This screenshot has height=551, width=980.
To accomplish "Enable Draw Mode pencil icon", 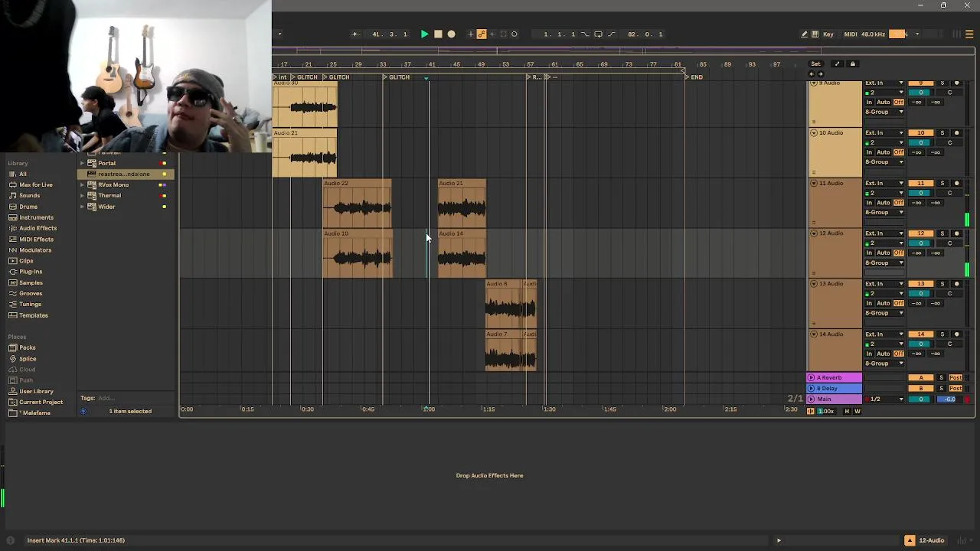I will [804, 34].
